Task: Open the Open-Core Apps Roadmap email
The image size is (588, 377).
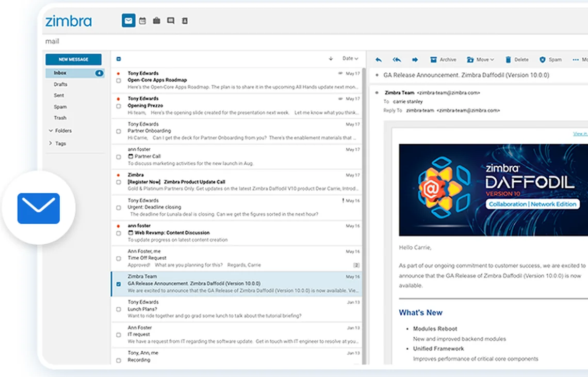Action: (237, 80)
